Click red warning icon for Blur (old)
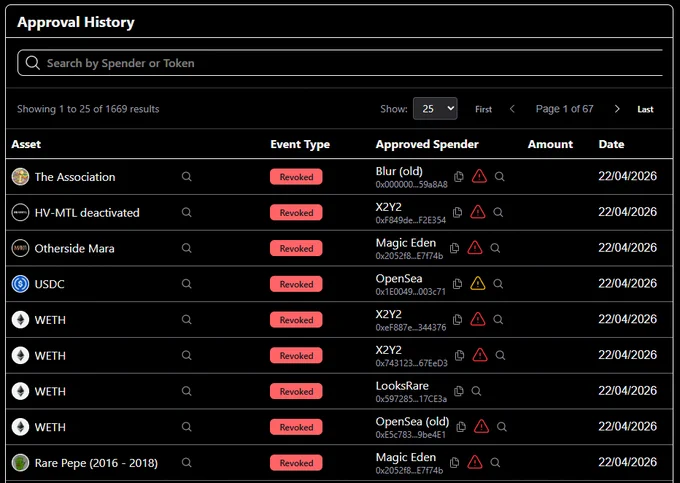This screenshot has width=680, height=483. [x=479, y=176]
